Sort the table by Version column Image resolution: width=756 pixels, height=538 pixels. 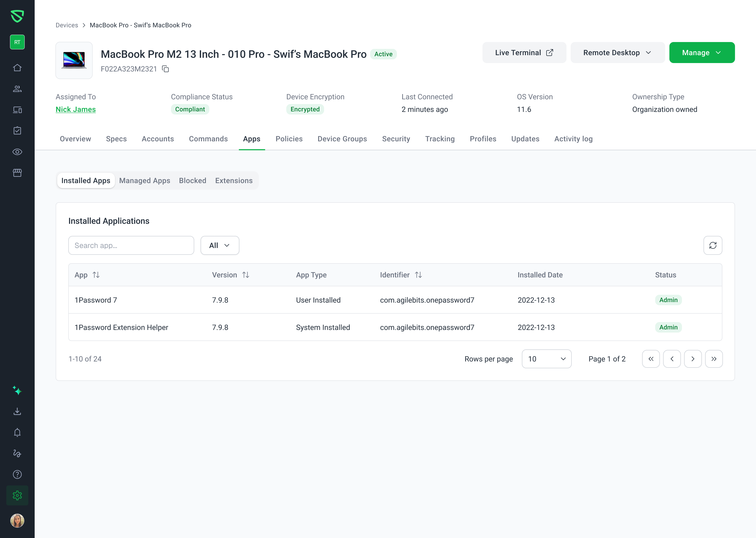(246, 275)
